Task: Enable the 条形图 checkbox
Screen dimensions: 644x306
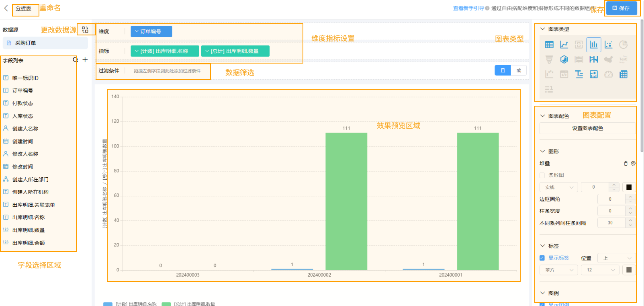Action: tap(542, 175)
